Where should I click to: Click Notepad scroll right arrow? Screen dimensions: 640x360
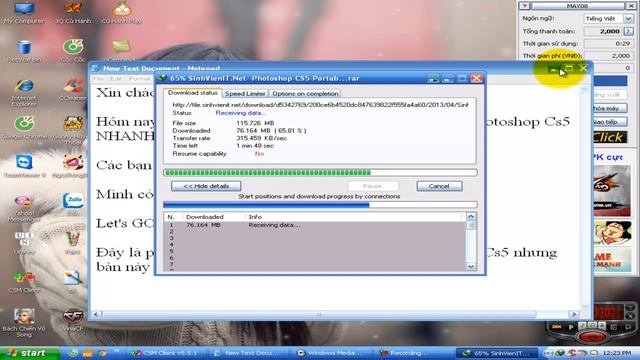click(x=574, y=314)
